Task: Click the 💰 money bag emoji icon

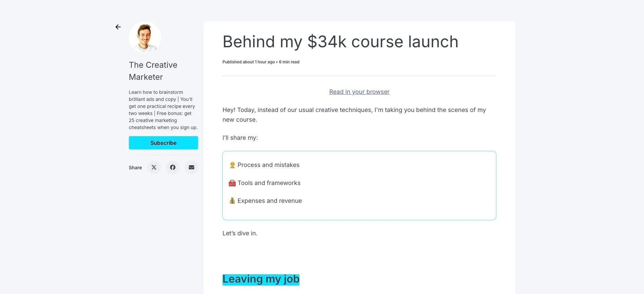Action: 232,200
